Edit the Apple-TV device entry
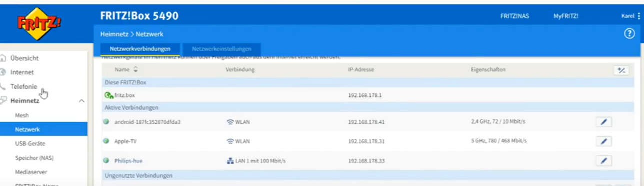 click(604, 141)
